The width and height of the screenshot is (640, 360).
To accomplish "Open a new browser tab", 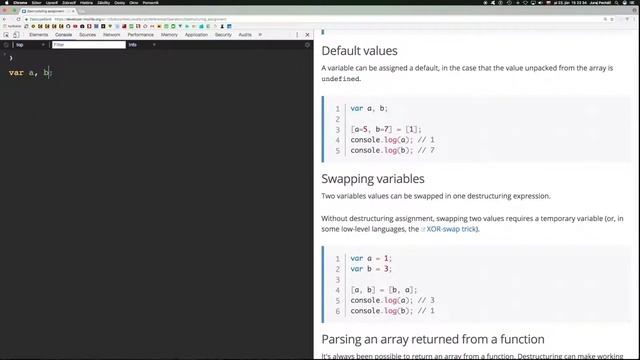I will (82, 11).
